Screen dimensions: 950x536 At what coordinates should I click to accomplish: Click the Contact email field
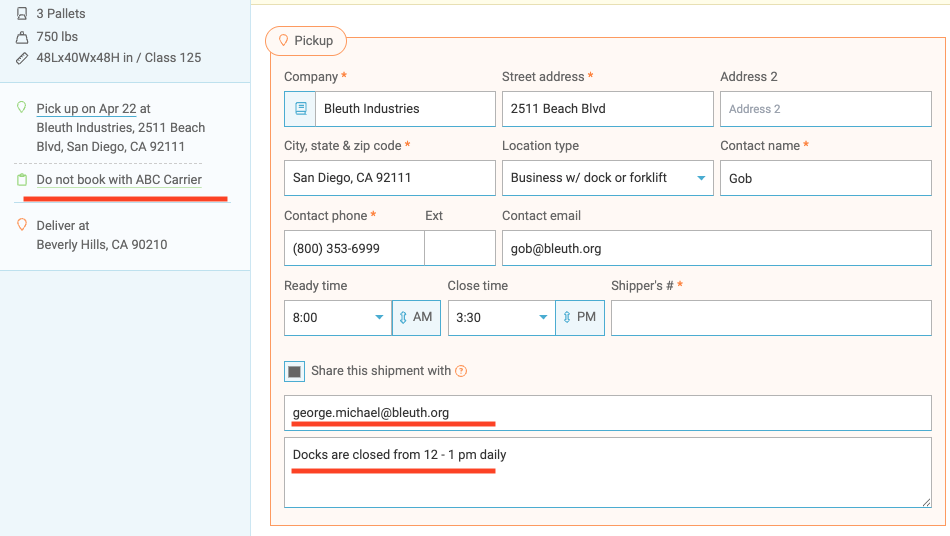click(x=716, y=248)
